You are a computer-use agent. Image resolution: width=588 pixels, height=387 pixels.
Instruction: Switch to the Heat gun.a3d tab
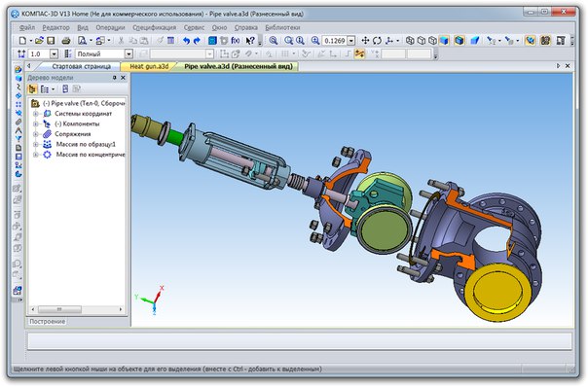[x=149, y=66]
